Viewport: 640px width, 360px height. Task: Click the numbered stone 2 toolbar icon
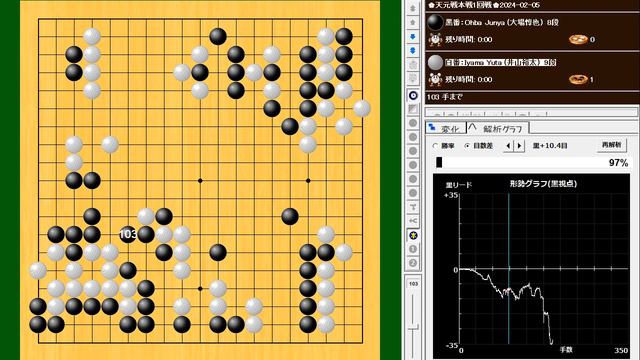pyautogui.click(x=413, y=263)
